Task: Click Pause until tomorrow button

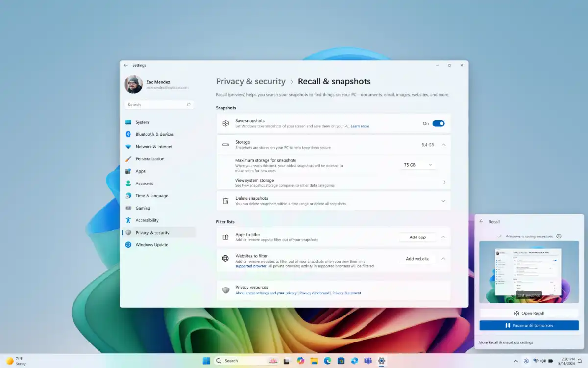Action: pyautogui.click(x=529, y=325)
